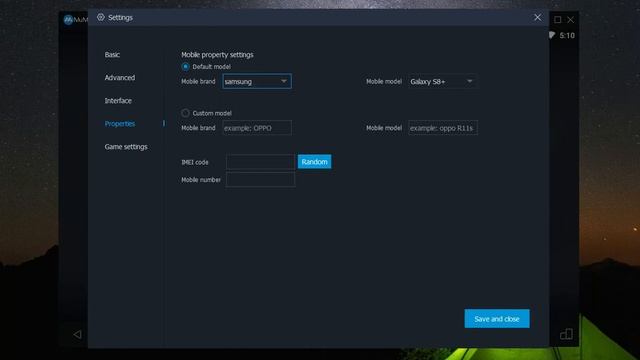Viewport: 640px width, 360px height.
Task: Click the 'Mobile property settings' heading
Action: point(217,55)
